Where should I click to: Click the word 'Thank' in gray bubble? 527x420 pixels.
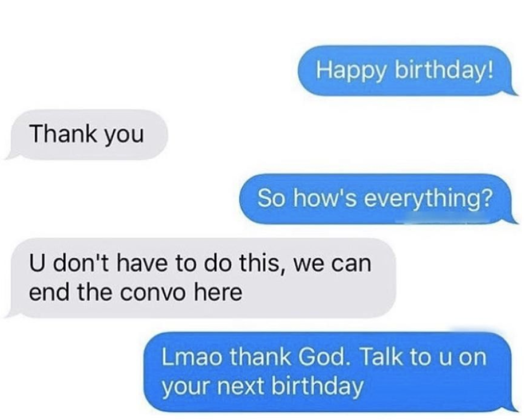63,133
